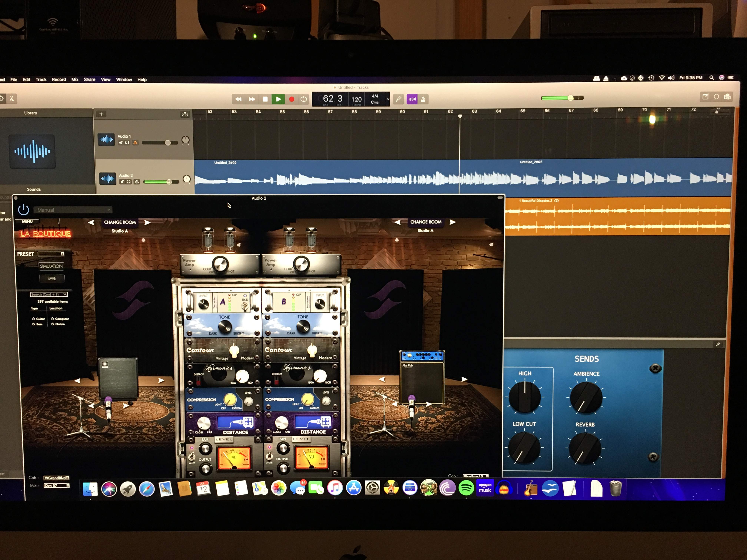The width and height of the screenshot is (747, 560).
Task: Open the LCD display mode dropdown arrow
Action: pyautogui.click(x=388, y=99)
